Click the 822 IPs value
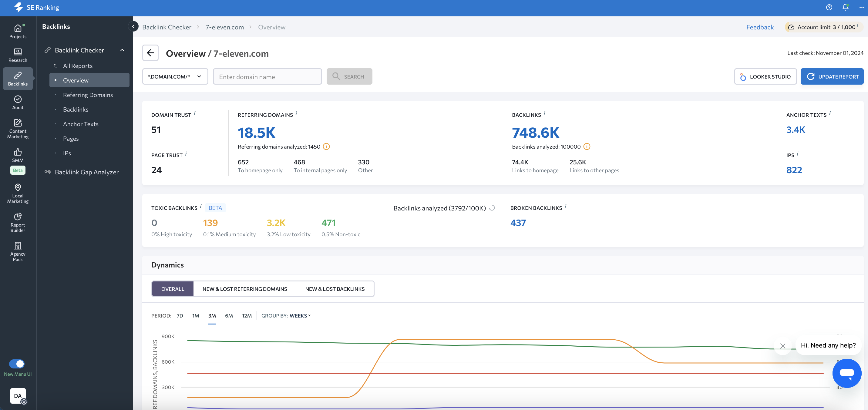Screen dimensions: 868x410 [794, 170]
